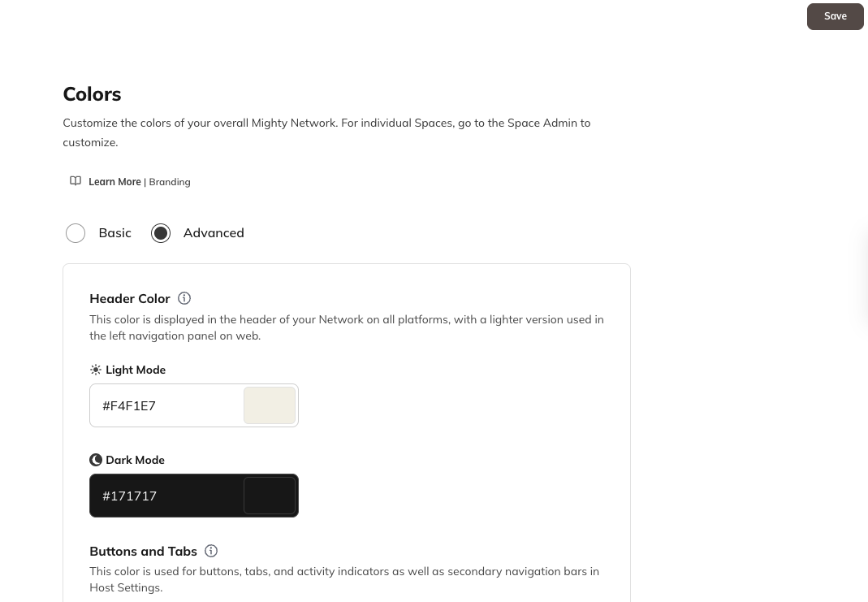Click the book icon beside Learn More
Screen dimensions: 868x602
(76, 181)
